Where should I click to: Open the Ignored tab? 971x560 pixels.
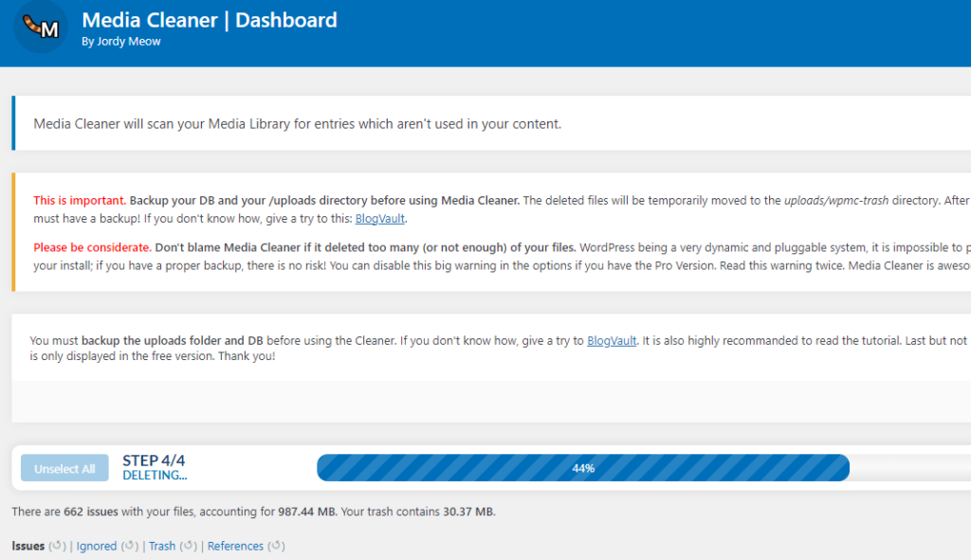[x=97, y=546]
